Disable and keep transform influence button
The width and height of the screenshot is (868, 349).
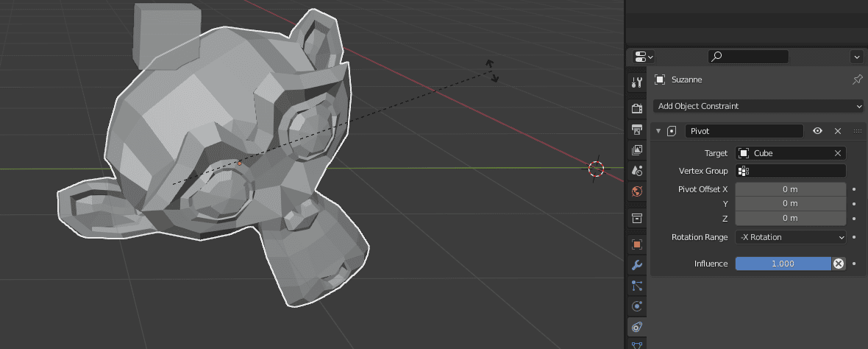(x=839, y=264)
